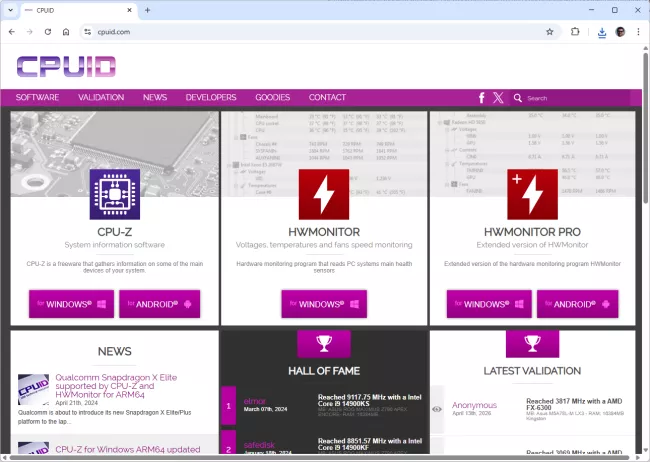Bookmark this page with the star icon

pyautogui.click(x=549, y=32)
